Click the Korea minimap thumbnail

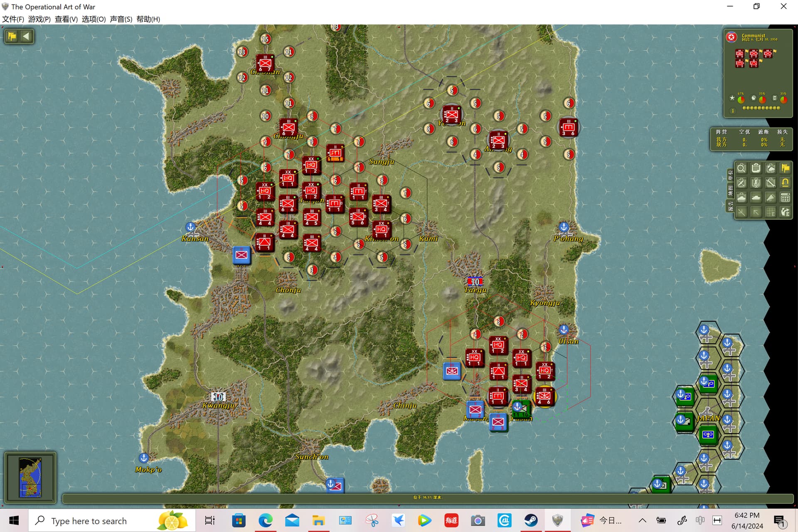pos(30,477)
